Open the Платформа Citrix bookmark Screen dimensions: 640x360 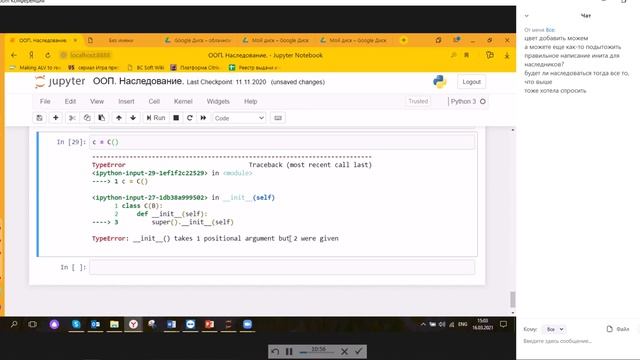(x=196, y=67)
